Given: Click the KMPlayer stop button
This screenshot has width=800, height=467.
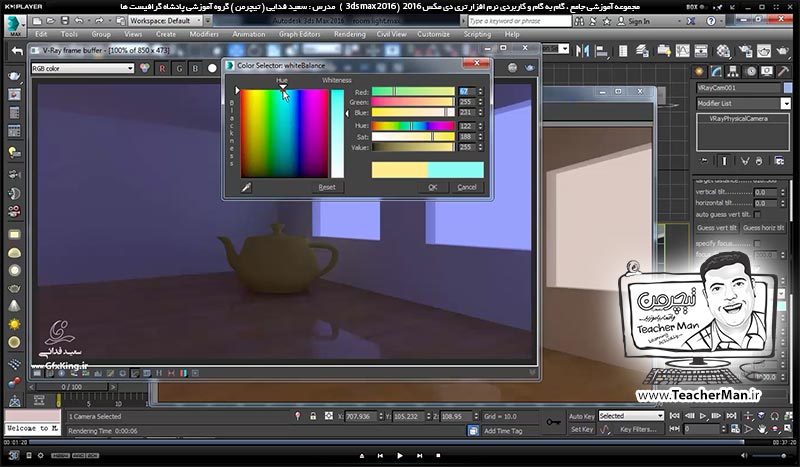Looking at the screenshot, I should (x=438, y=455).
